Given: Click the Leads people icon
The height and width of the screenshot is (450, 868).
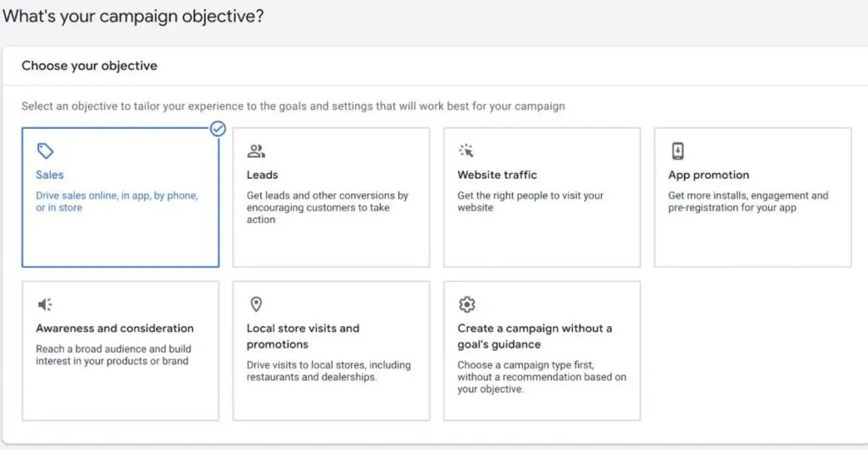Looking at the screenshot, I should point(256,152).
